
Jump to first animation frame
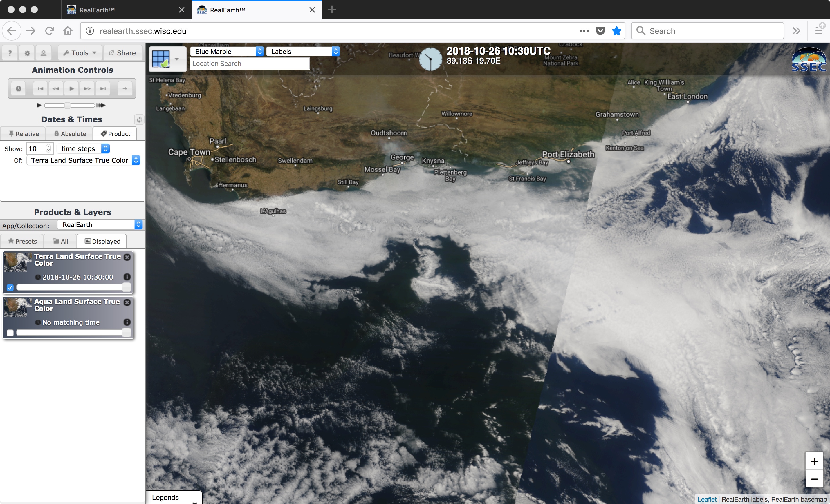(40, 88)
